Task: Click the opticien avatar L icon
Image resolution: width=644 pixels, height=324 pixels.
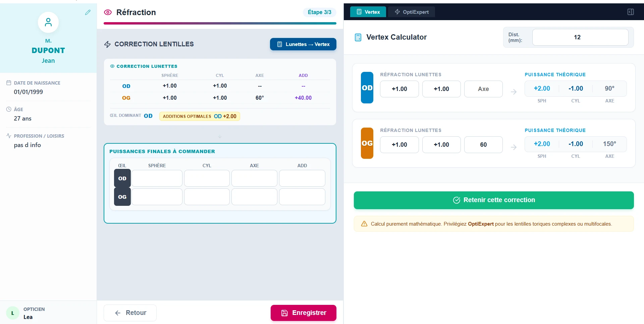Action: [x=13, y=313]
